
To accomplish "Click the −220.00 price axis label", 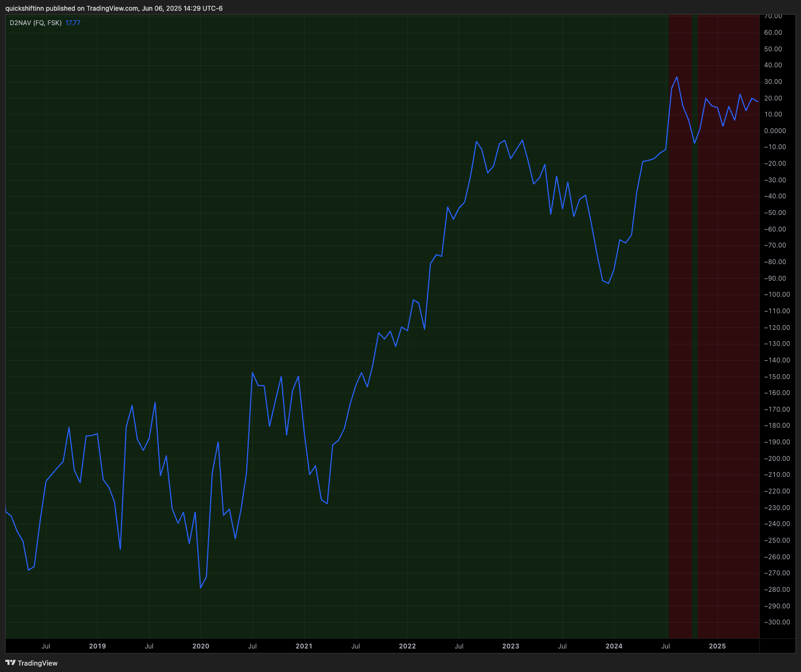I will point(777,491).
